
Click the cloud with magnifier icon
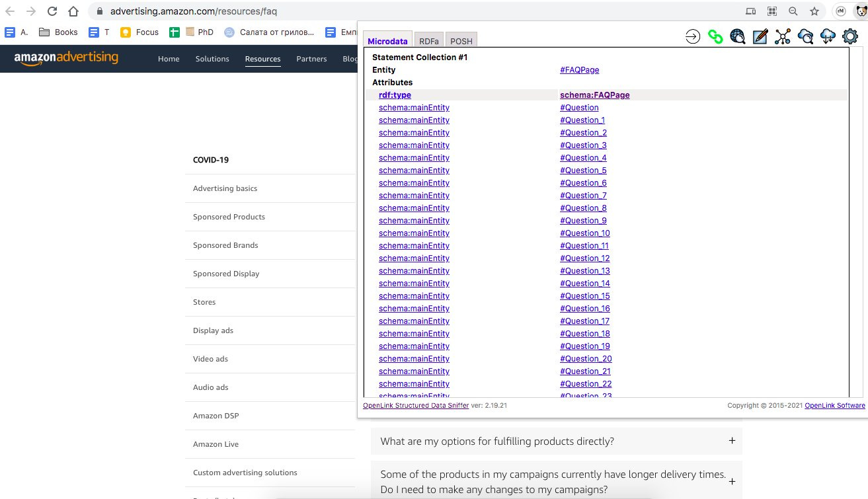pyautogui.click(x=805, y=37)
